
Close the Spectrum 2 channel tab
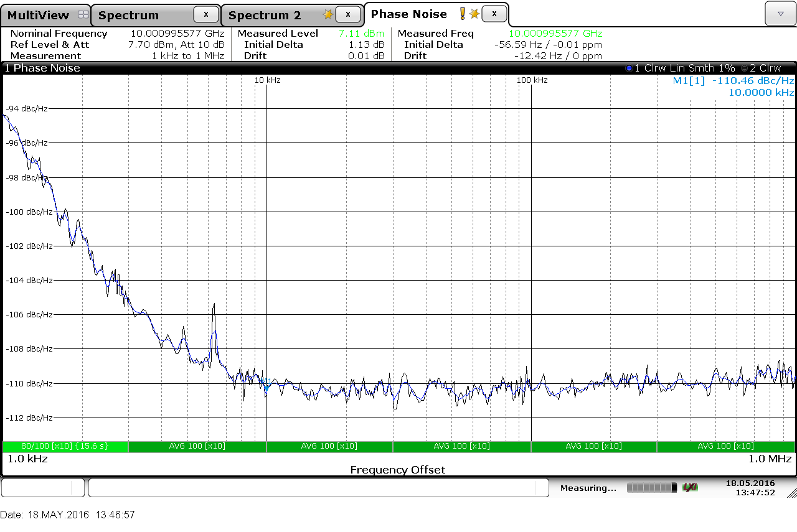pyautogui.click(x=347, y=14)
